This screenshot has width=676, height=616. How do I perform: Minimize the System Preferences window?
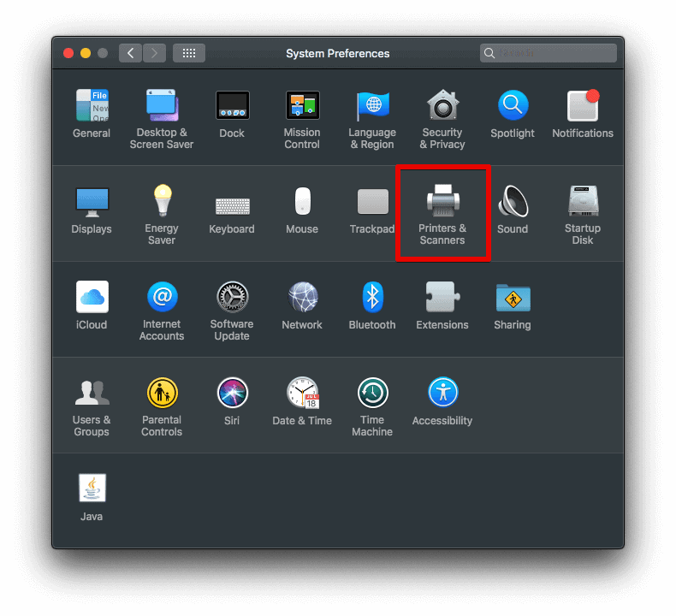(x=86, y=53)
